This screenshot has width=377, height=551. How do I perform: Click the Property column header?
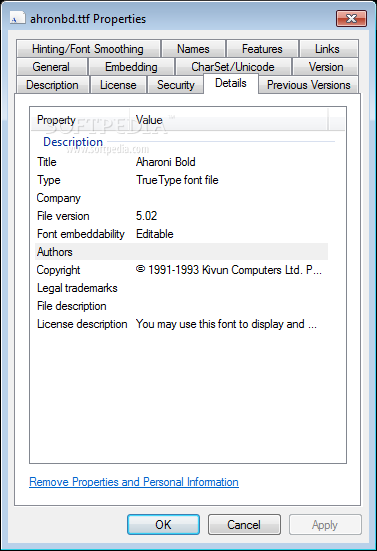[80, 120]
